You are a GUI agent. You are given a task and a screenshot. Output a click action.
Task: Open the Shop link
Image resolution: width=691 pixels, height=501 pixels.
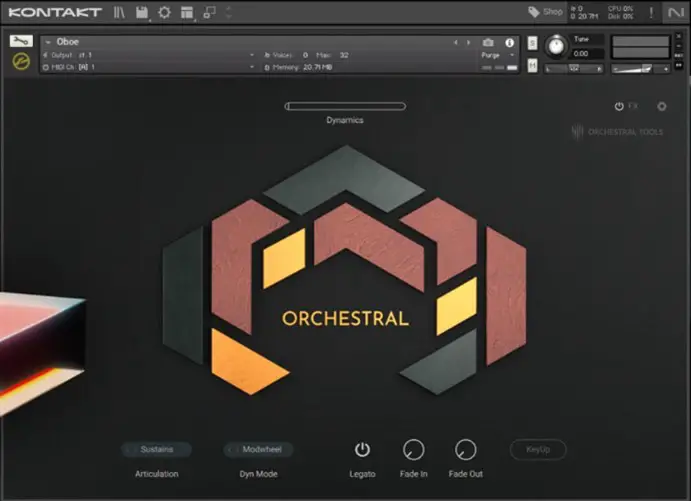pos(545,12)
